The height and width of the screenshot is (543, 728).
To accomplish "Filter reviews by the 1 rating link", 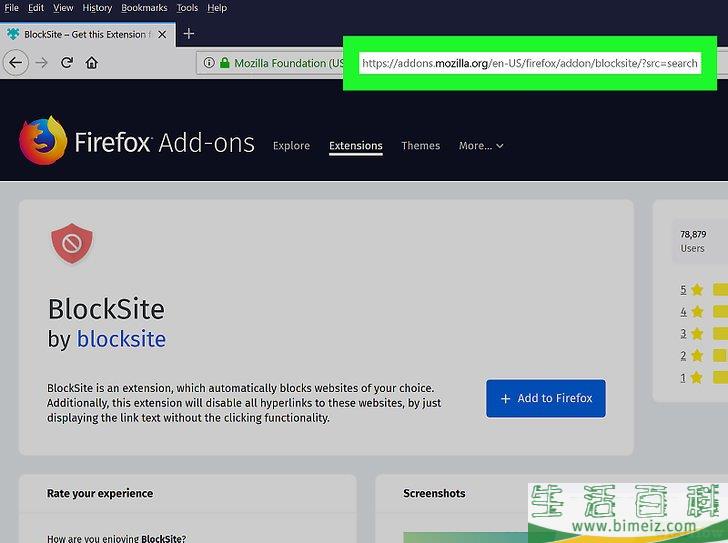I will [683, 378].
